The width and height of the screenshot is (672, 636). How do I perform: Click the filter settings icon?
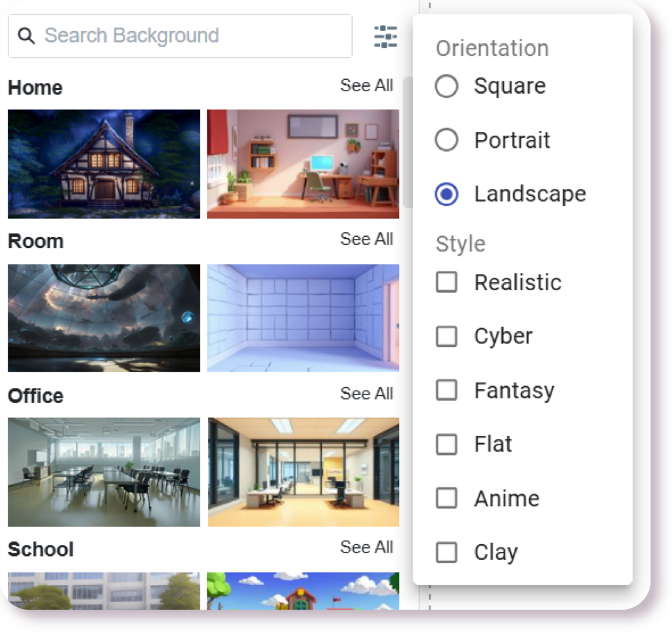pyautogui.click(x=385, y=36)
